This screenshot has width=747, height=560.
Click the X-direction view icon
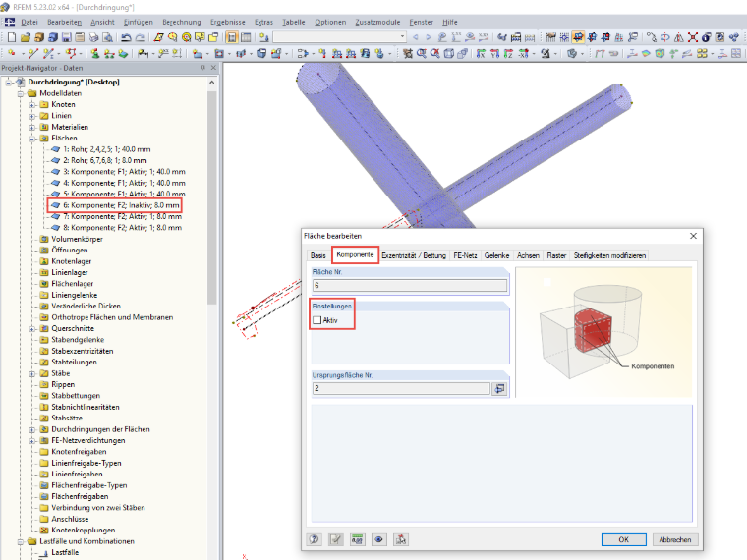[481, 53]
